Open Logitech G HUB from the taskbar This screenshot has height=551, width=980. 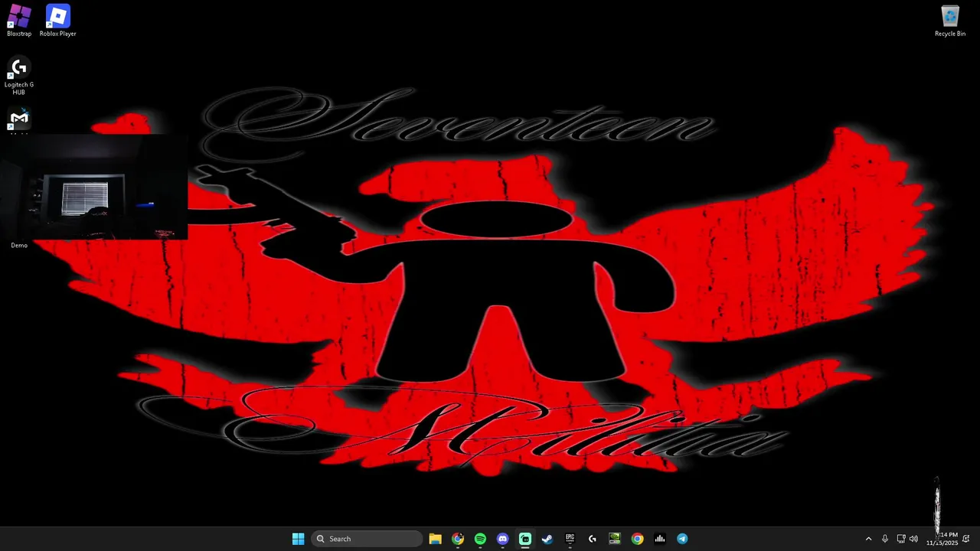point(592,539)
